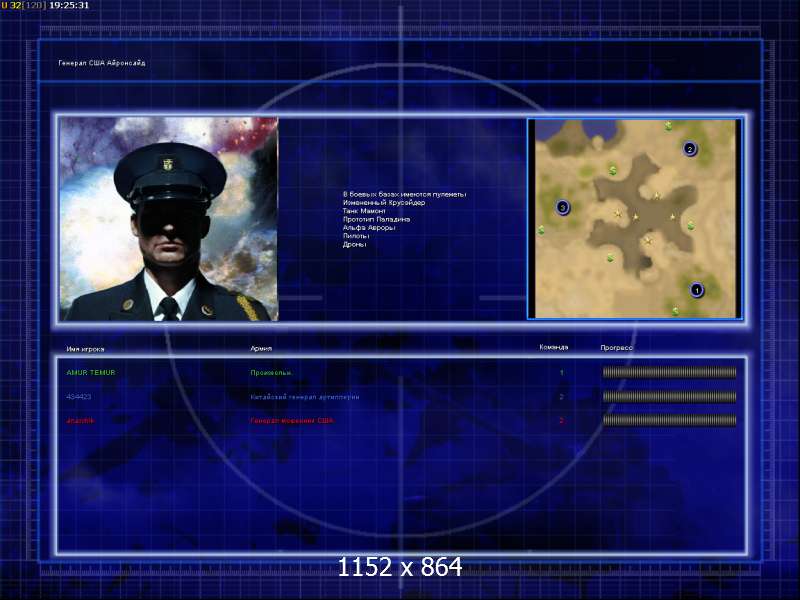This screenshot has height=600, width=800.
Task: Click the 'Прогресс' column header
Action: [616, 347]
